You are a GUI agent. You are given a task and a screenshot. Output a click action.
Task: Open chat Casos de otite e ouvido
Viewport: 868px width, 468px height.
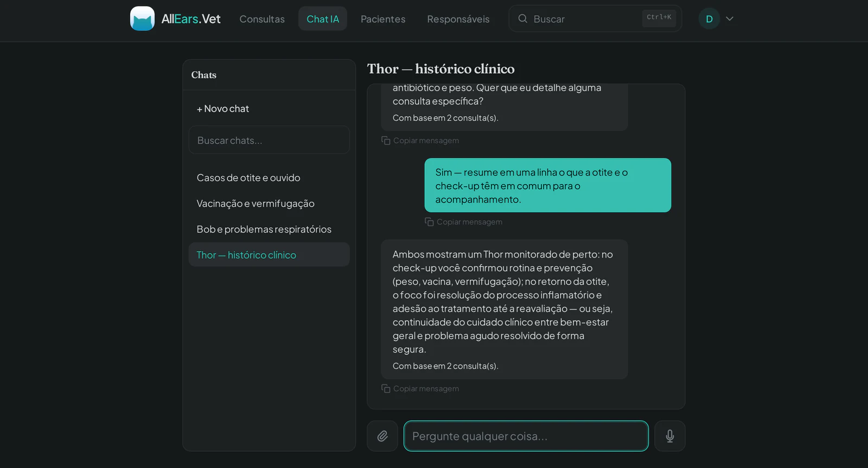(x=269, y=178)
